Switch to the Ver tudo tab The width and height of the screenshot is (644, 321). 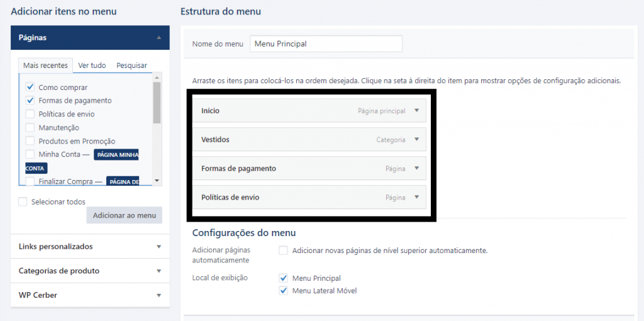pos(92,65)
